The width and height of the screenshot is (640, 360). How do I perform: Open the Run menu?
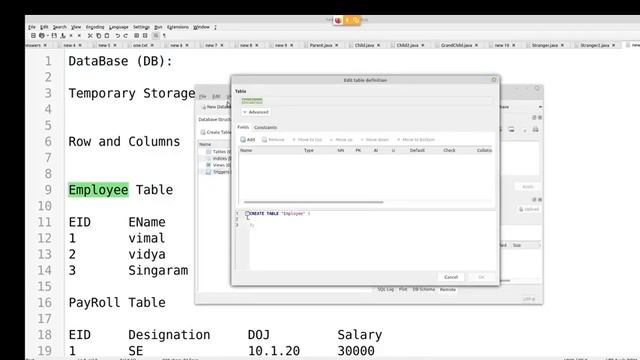158,27
